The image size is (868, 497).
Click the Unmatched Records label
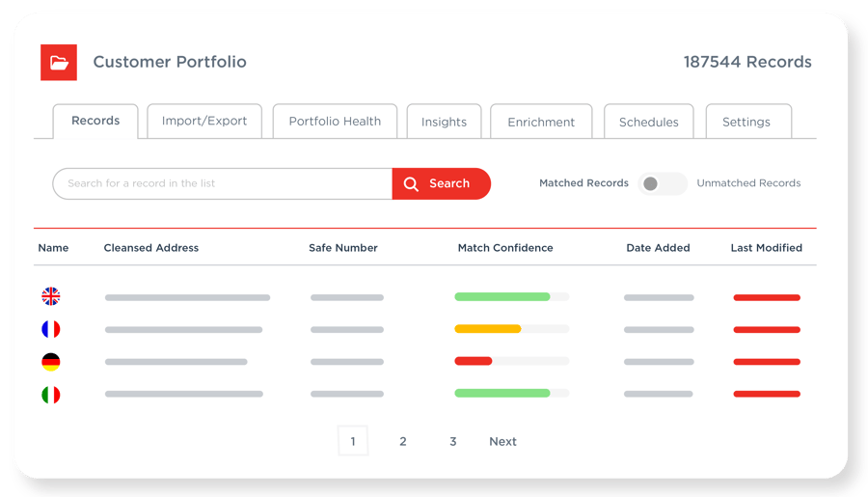click(x=748, y=182)
